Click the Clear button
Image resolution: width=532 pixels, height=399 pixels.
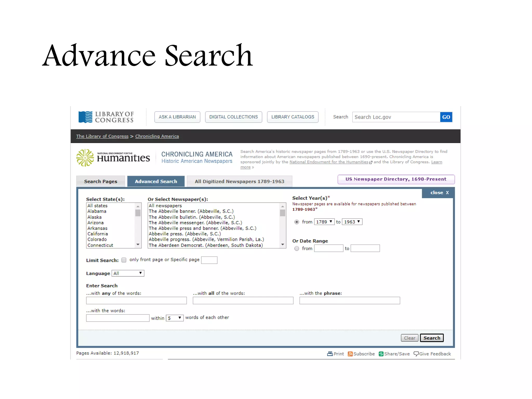[410, 338]
